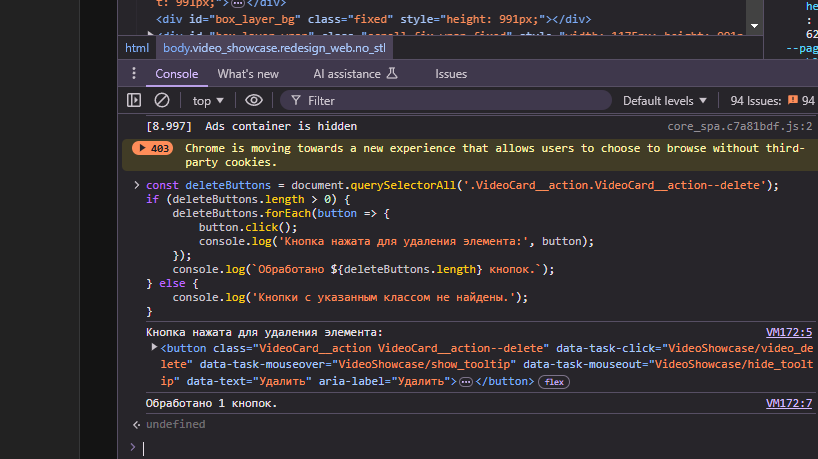Viewport: 818px width, 459px height.
Task: Click into the console Filter field
Action: [450, 100]
